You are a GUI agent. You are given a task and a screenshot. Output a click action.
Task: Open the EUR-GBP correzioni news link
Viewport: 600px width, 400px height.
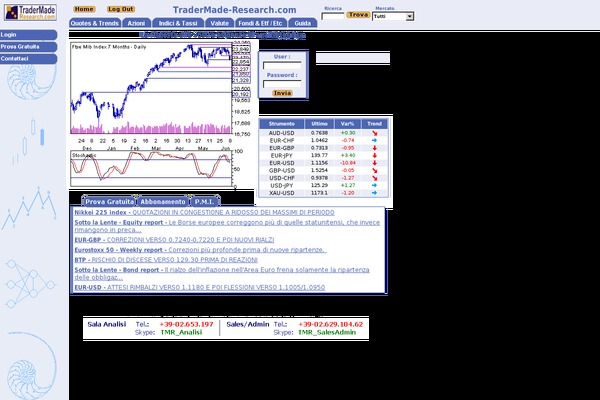click(x=174, y=240)
